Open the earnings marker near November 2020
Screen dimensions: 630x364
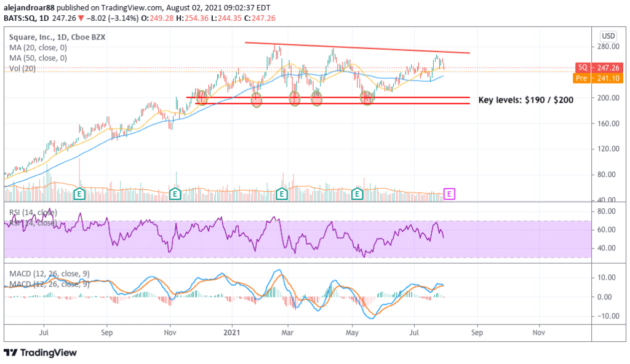pos(175,194)
